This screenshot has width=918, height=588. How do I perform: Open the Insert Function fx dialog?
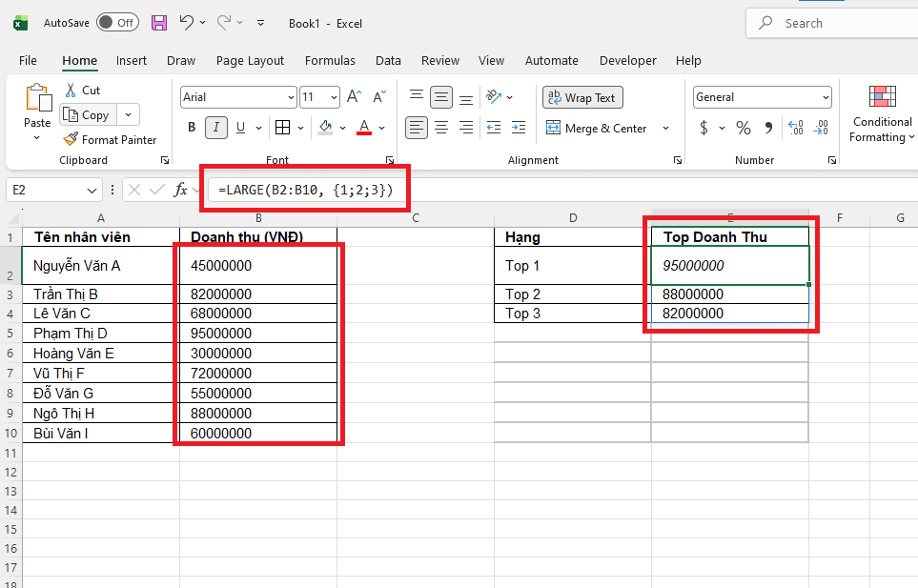[x=181, y=190]
